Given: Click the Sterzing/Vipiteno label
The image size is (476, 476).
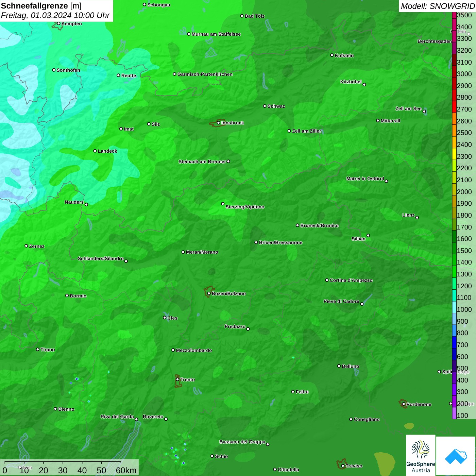Looking at the screenshot, I should coord(245,207).
